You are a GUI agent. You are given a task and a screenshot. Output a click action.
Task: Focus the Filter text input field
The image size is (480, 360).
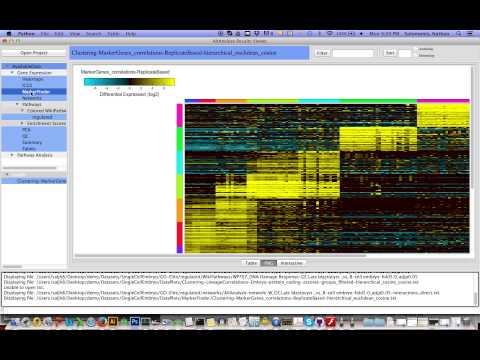[353, 53]
